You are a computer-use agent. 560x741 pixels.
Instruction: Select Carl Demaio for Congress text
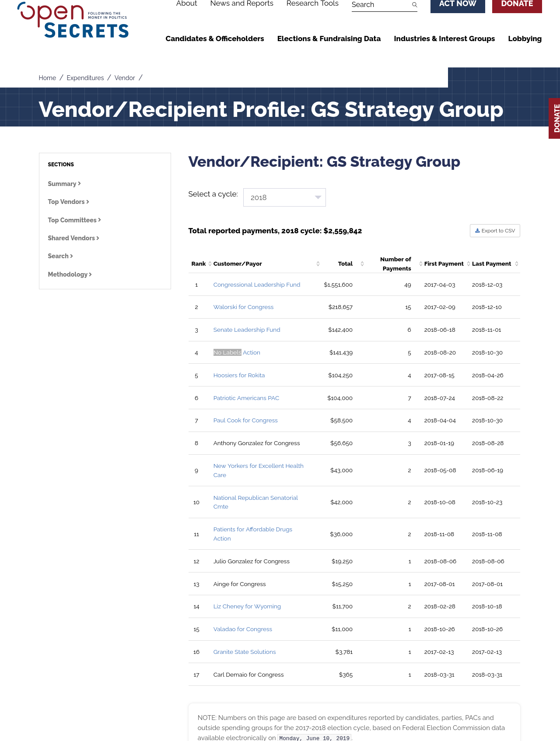[x=248, y=675]
